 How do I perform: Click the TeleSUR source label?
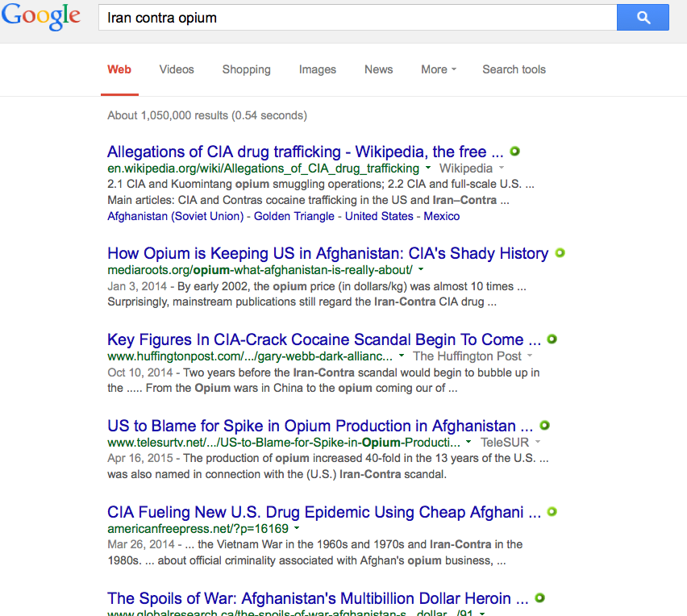[505, 443]
